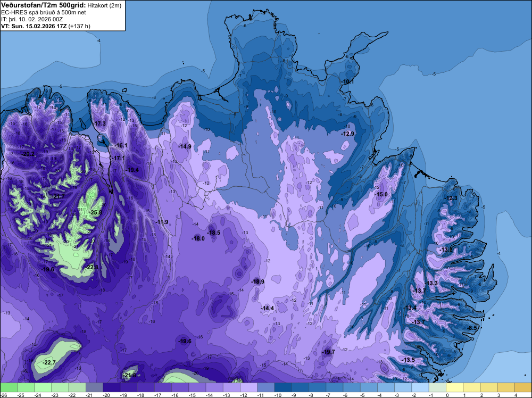Click the -18.9 temperature label
The height and width of the screenshot is (398, 532).
[258, 281]
